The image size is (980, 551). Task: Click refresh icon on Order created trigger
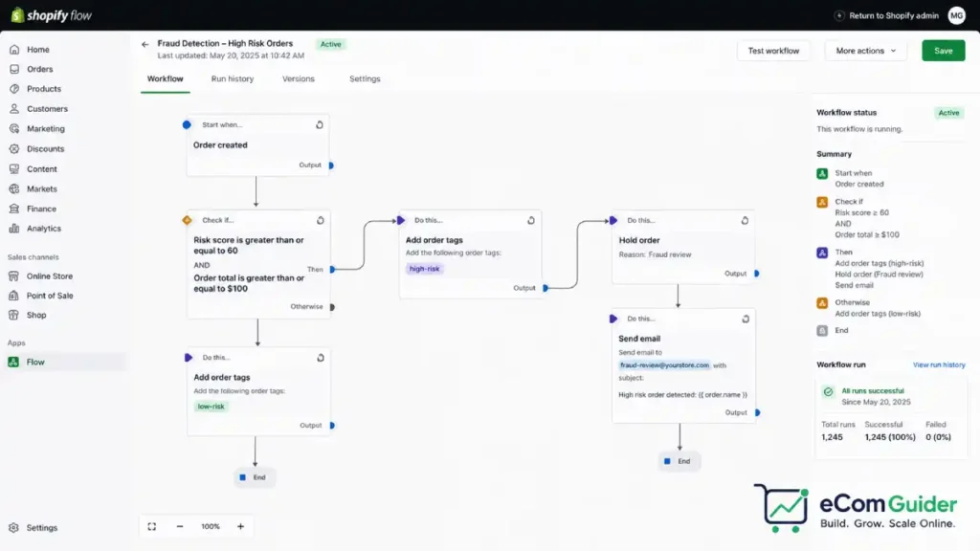[x=320, y=125]
